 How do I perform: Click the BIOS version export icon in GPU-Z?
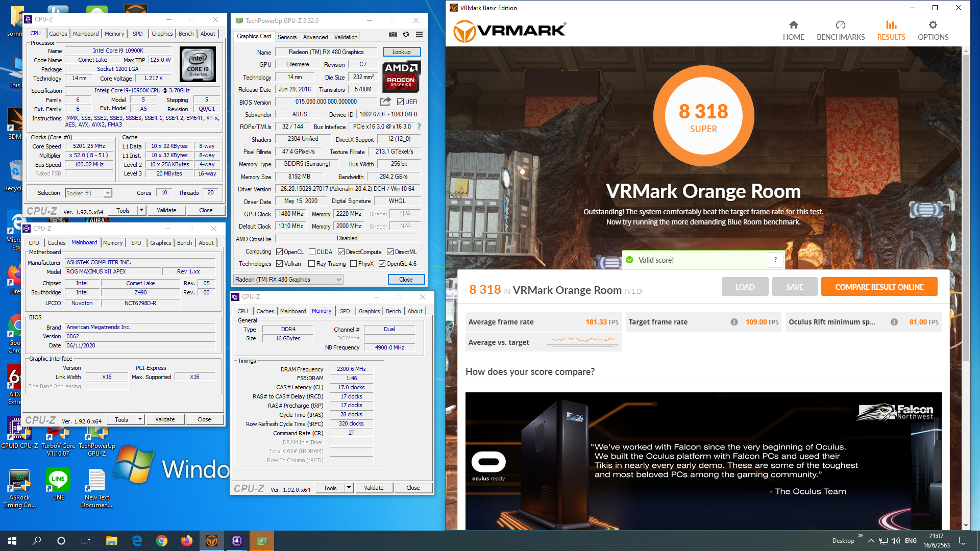385,102
